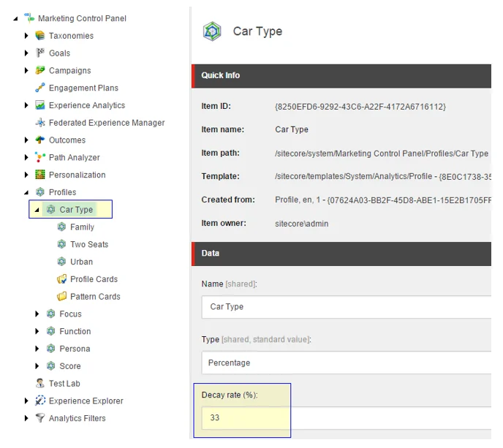Expand the Goals node
This screenshot has width=503, height=448.
[26, 53]
